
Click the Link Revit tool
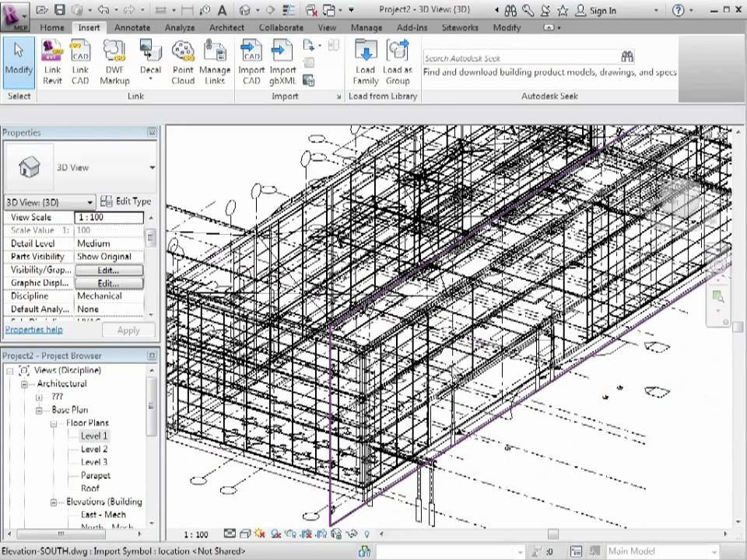pyautogui.click(x=52, y=62)
